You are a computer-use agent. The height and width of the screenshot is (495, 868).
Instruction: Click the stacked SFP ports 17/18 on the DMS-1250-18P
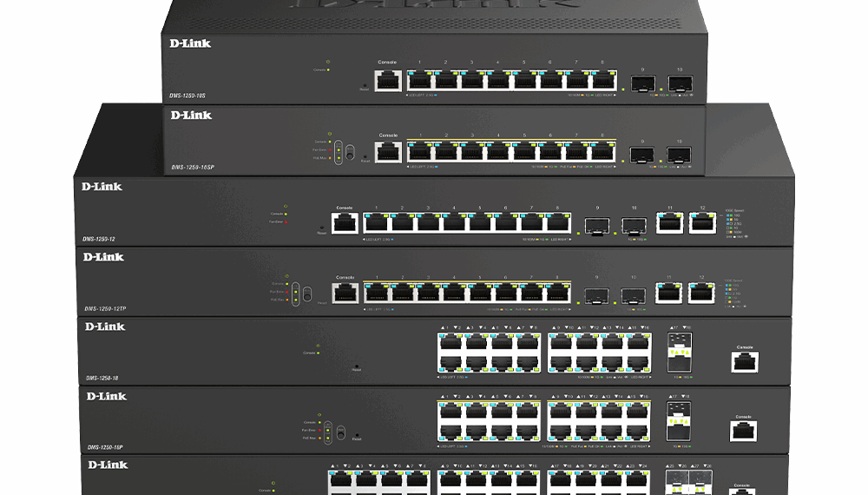pos(678,421)
